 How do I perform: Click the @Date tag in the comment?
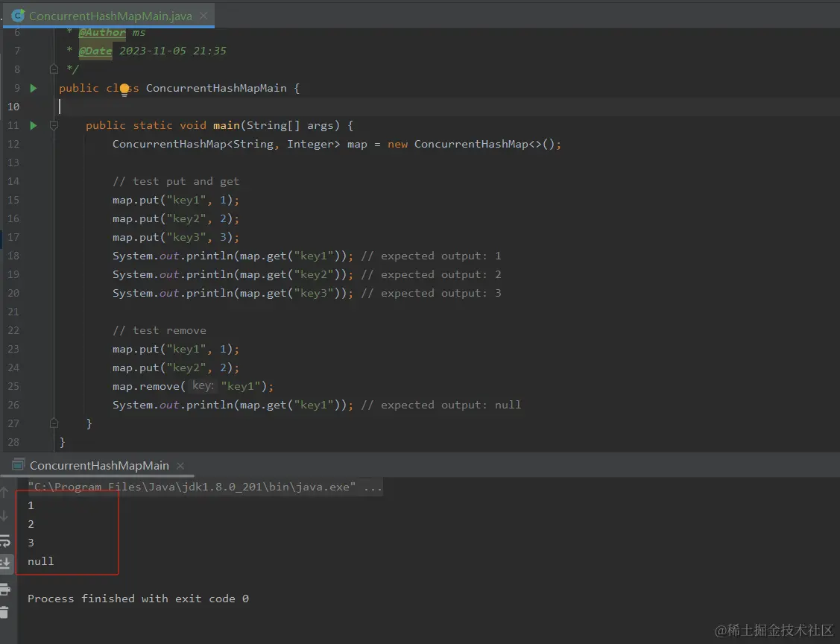95,51
